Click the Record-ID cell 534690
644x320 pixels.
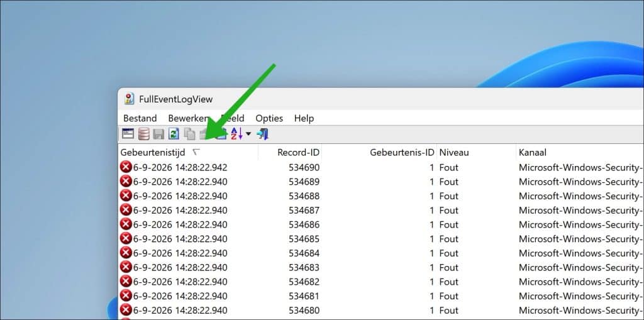(x=304, y=167)
